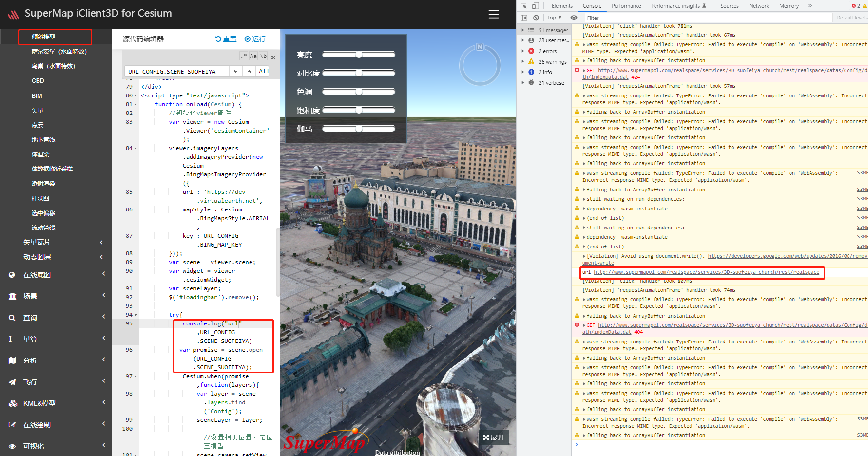Select All matches in editor search
This screenshot has width=868, height=456.
[x=264, y=71]
